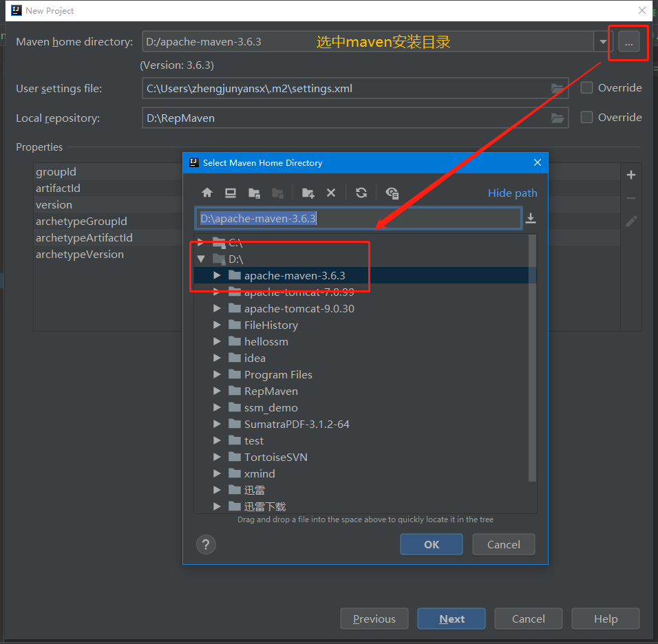Select the archetypeGroupId property row
This screenshot has width=658, height=644.
coord(108,221)
